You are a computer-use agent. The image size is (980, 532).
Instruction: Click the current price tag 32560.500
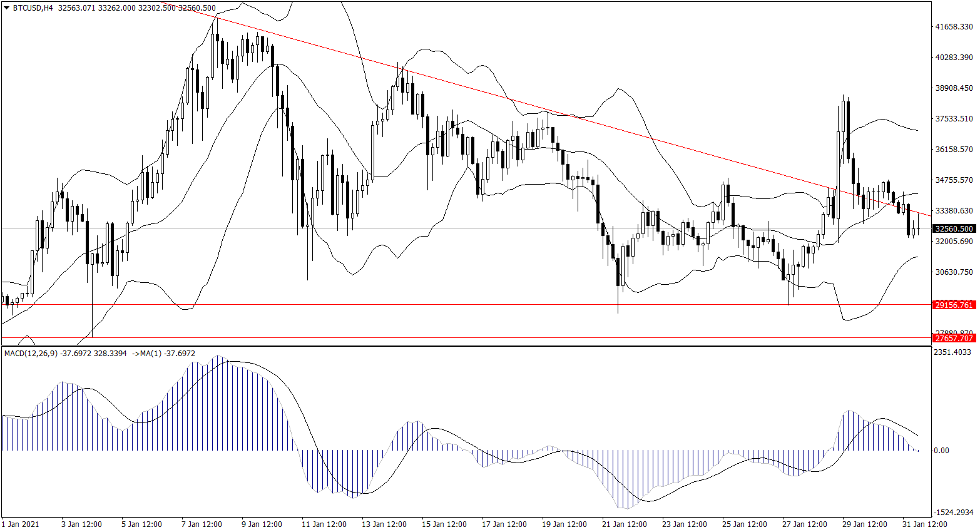click(953, 229)
